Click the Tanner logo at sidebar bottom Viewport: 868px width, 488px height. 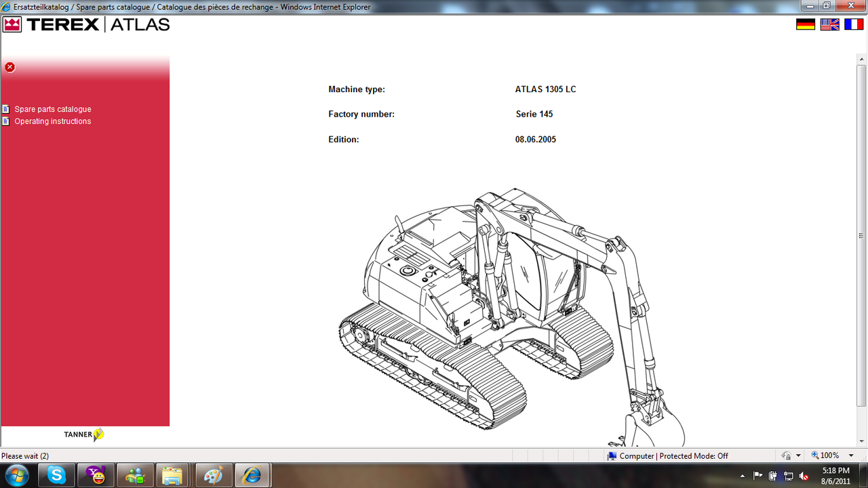click(84, 434)
